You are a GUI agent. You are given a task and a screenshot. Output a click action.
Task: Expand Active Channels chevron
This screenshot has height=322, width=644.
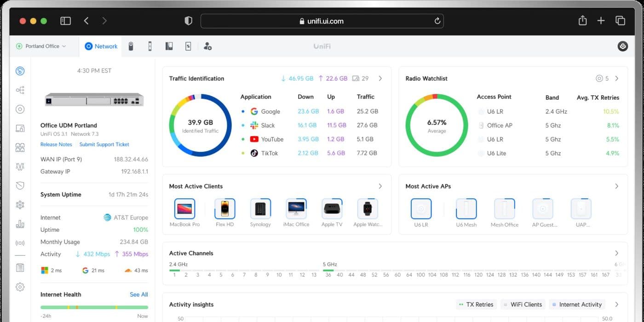(x=616, y=253)
